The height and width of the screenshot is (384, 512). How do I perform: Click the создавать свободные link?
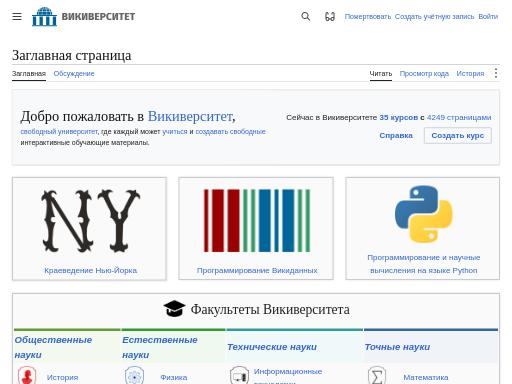(230, 131)
